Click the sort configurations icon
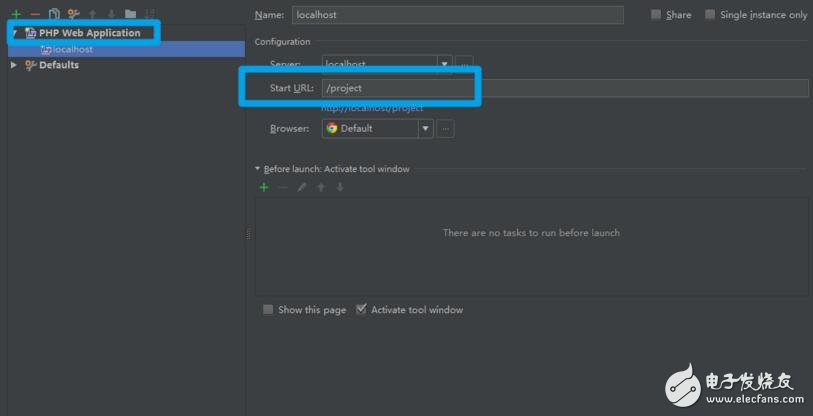 coord(149,14)
